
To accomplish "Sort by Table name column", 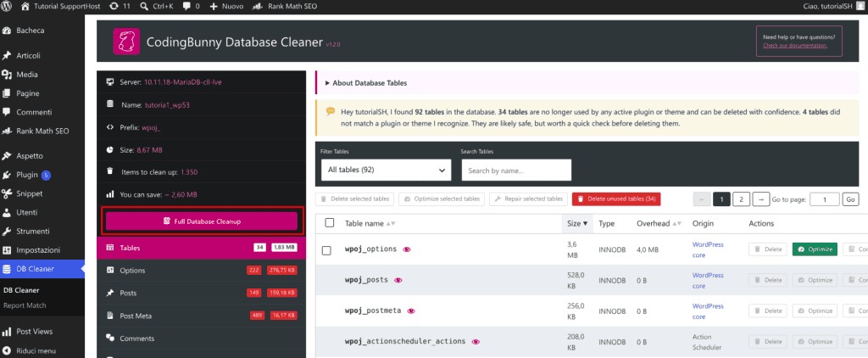I will (x=370, y=223).
